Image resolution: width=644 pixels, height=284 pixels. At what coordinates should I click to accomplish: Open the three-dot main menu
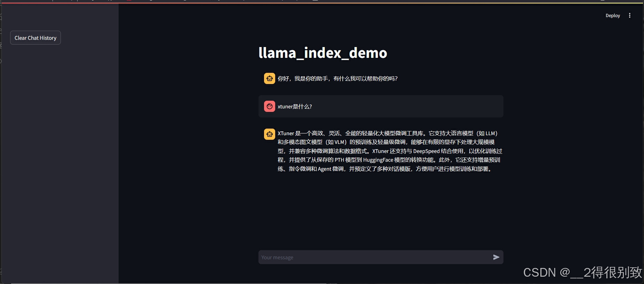(x=629, y=15)
